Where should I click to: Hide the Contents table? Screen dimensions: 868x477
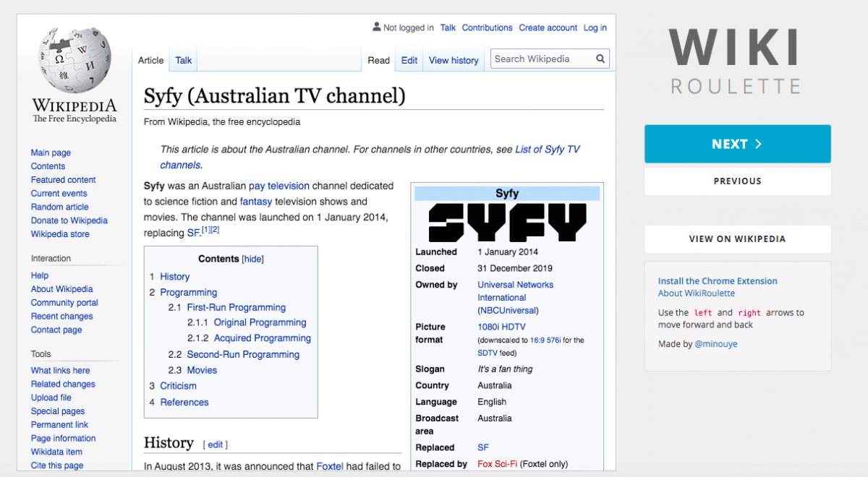(252, 259)
